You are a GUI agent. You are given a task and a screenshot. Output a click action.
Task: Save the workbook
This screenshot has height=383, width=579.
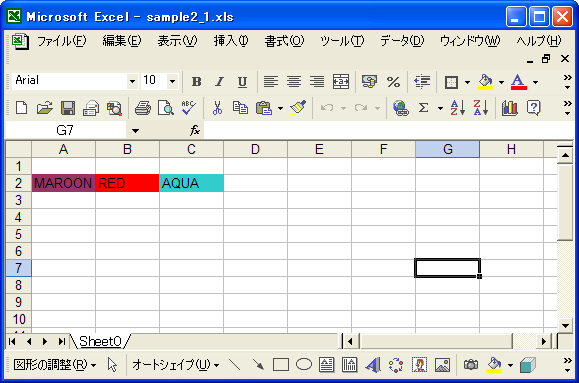(x=68, y=108)
